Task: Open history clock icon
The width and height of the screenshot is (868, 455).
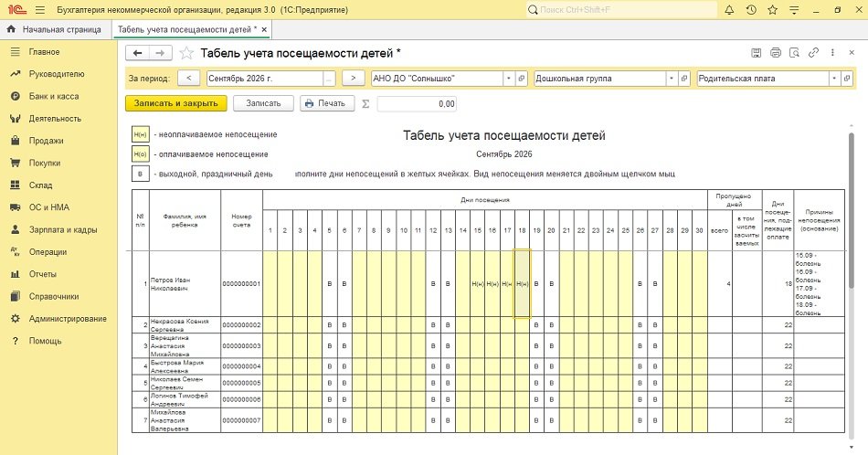Action: click(x=751, y=10)
